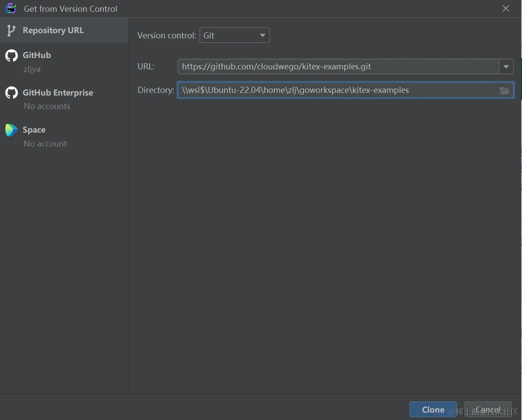Screen dimensions: 522x420
Task: Open the Version control Git dropdown
Action: (x=234, y=35)
